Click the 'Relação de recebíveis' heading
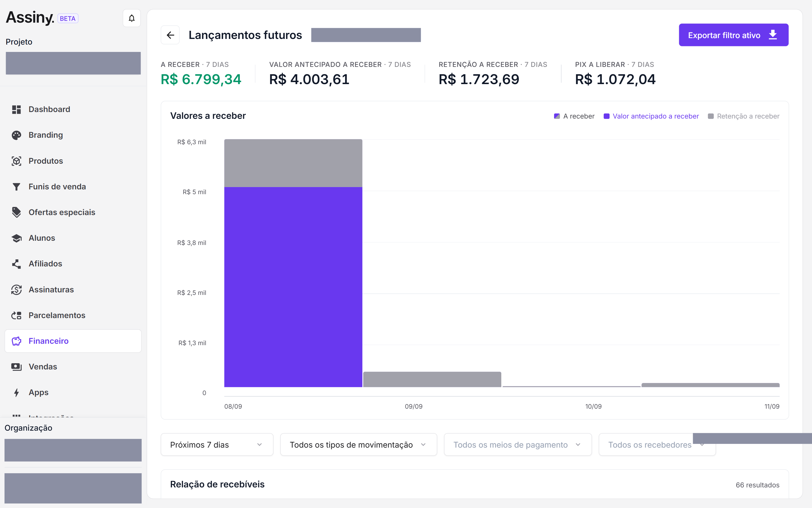Image resolution: width=812 pixels, height=508 pixels. click(x=217, y=484)
